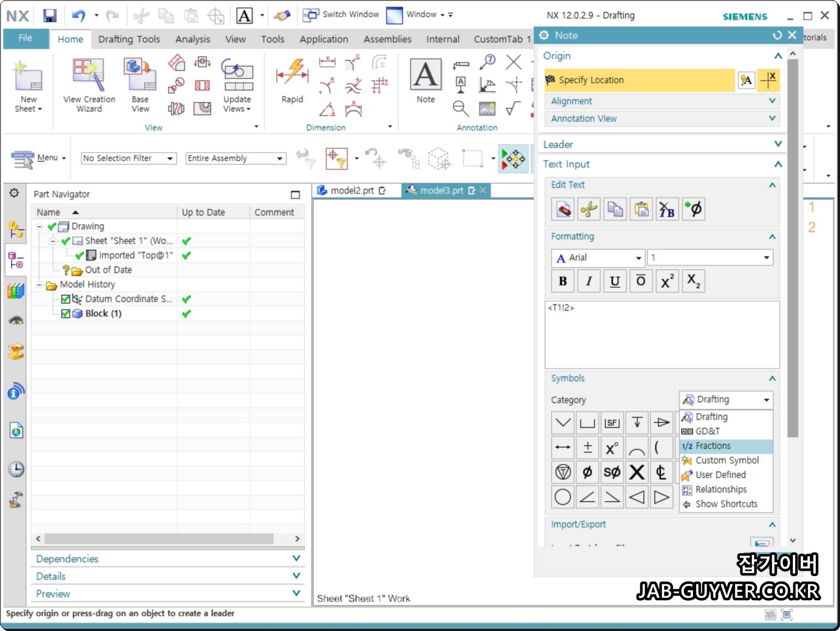The width and height of the screenshot is (840, 631).
Task: Expand the Alignment section
Action: [662, 101]
